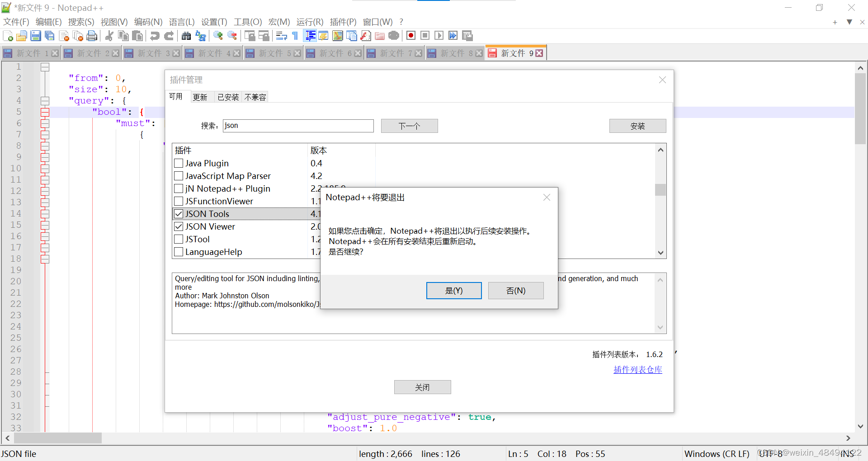The image size is (868, 461).
Task: Click the Copy toolbar icon
Action: coord(123,36)
